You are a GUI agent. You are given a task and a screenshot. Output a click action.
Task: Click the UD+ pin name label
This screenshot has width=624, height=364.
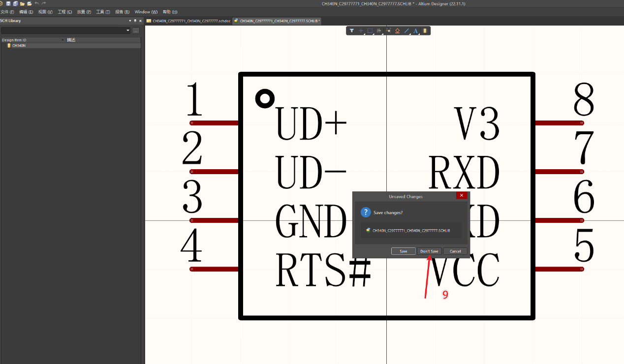[x=312, y=123]
